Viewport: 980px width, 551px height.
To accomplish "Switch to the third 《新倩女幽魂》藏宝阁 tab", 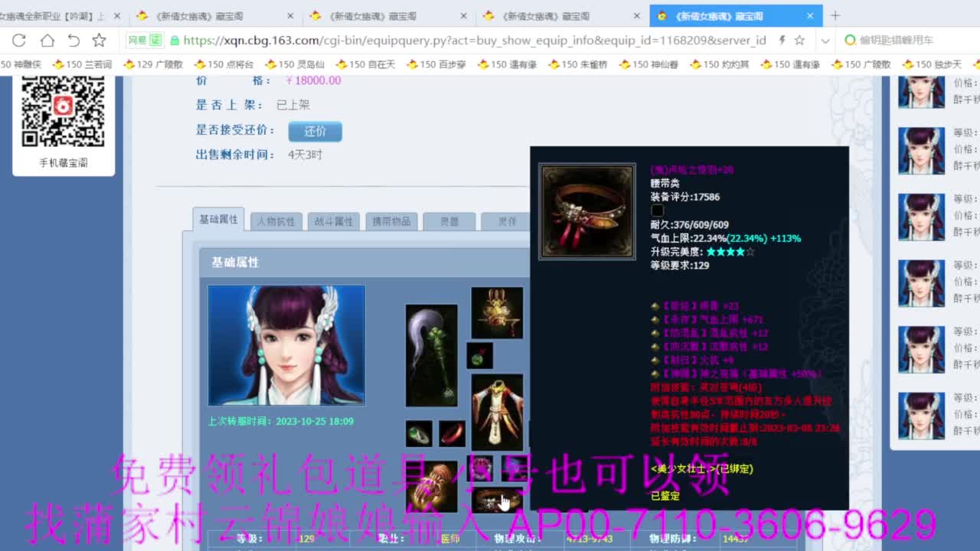I will tap(387, 15).
